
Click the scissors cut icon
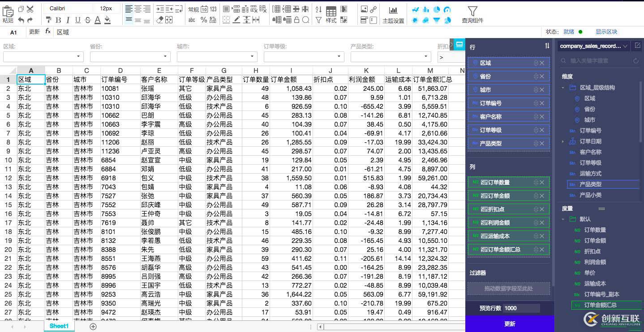pyautogui.click(x=30, y=9)
